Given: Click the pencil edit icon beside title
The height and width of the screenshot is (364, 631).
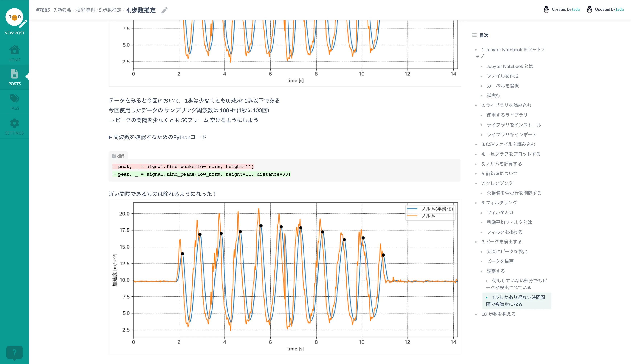Looking at the screenshot, I should 164,10.
